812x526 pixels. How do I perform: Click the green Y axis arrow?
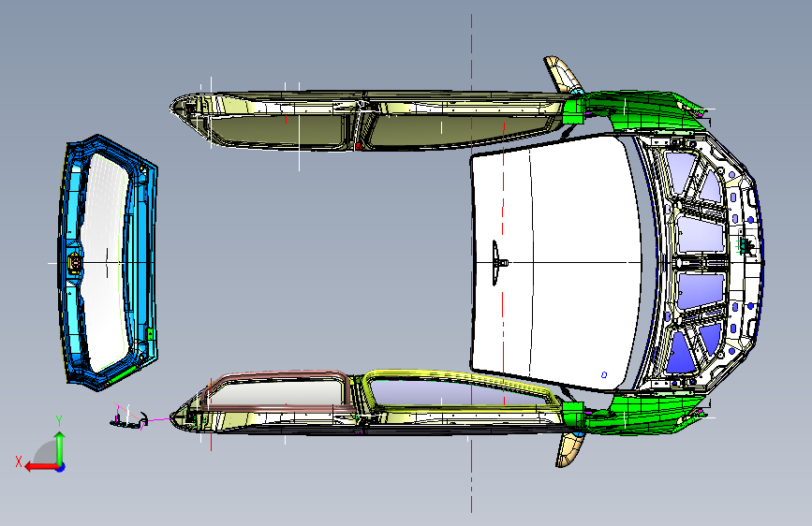[x=60, y=448]
